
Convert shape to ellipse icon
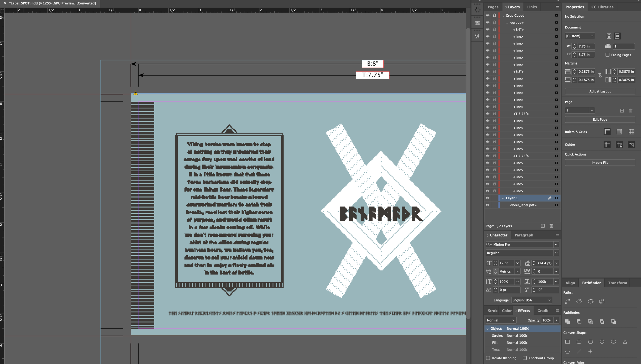click(613, 342)
